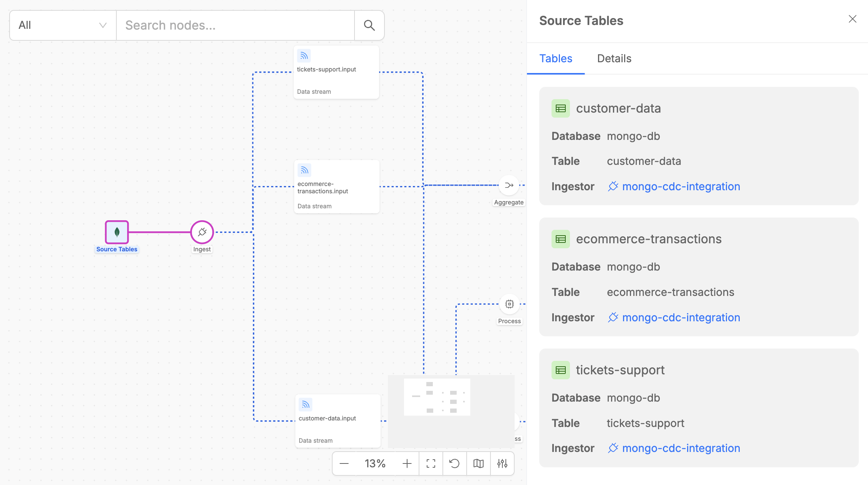
Task: Reset the view with rotate icon
Action: coord(455,464)
